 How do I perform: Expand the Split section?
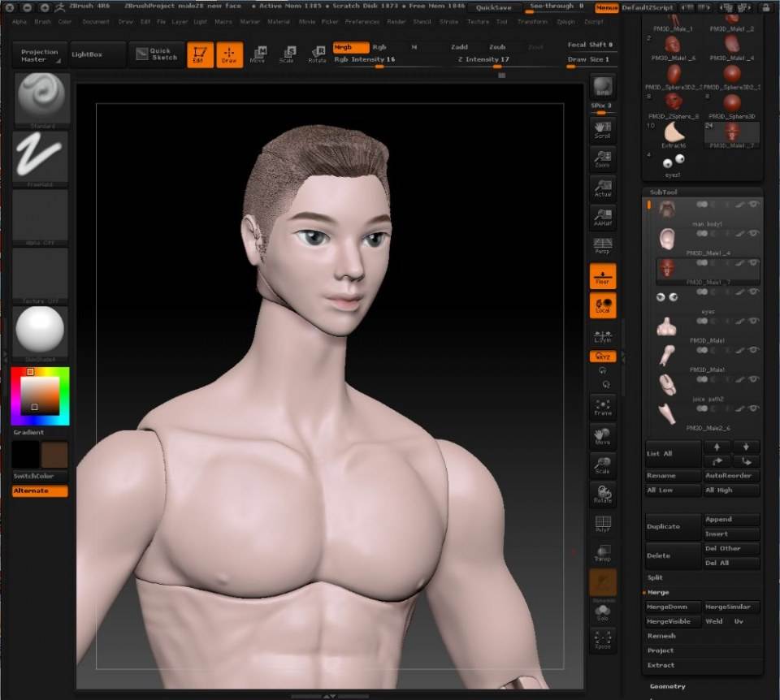[x=655, y=577]
